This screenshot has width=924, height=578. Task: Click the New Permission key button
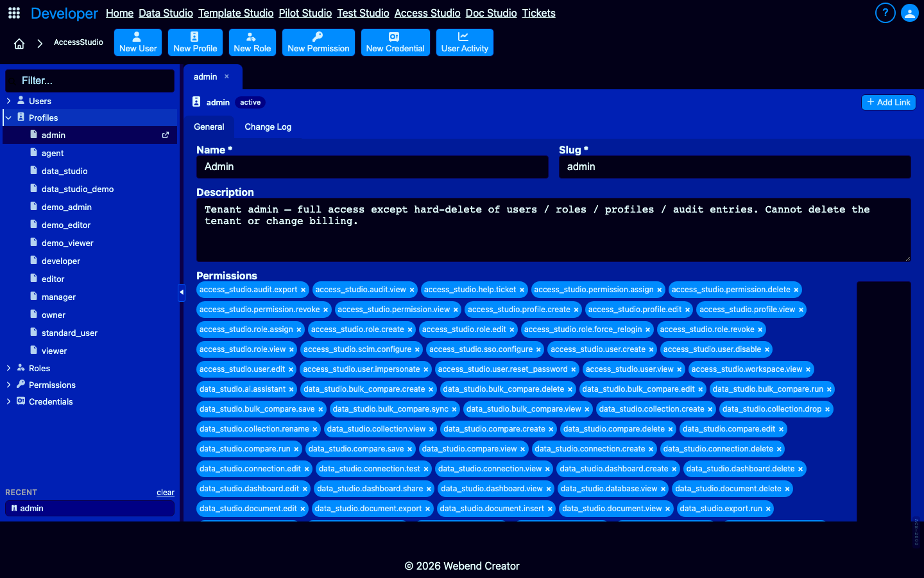coord(318,42)
